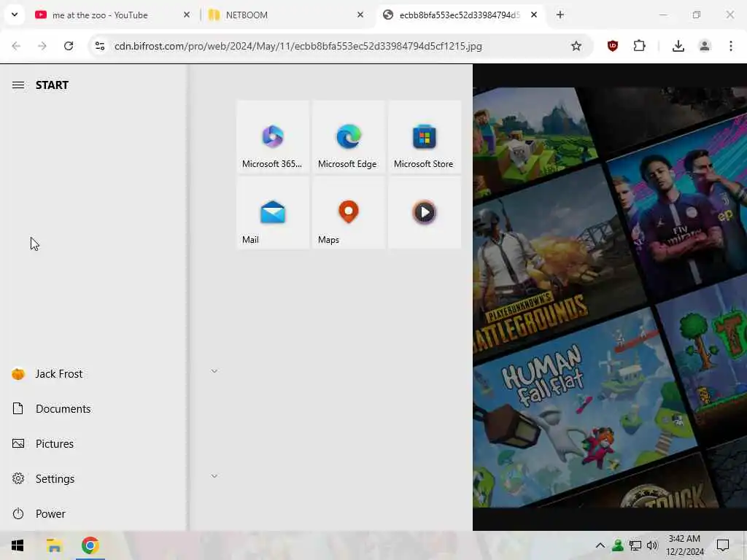This screenshot has height=560, width=747.
Task: Launch Microsoft Edge from Start tiles
Action: [348, 136]
